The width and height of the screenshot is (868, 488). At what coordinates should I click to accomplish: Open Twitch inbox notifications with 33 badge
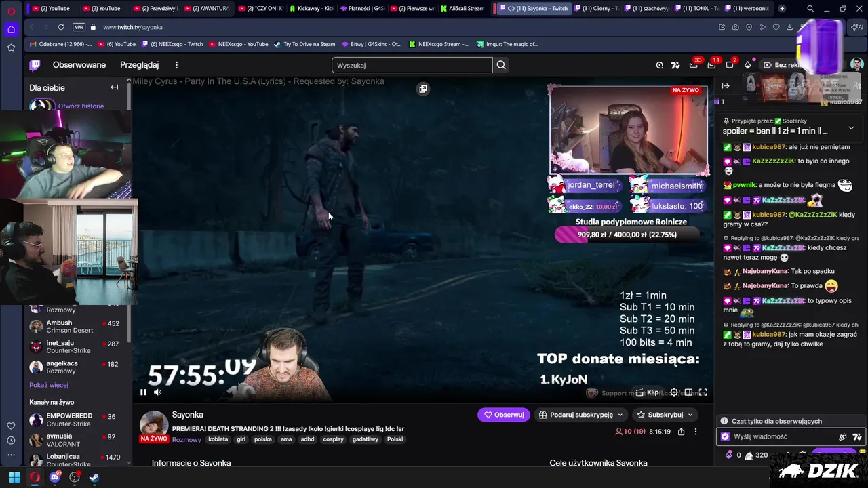[694, 65]
